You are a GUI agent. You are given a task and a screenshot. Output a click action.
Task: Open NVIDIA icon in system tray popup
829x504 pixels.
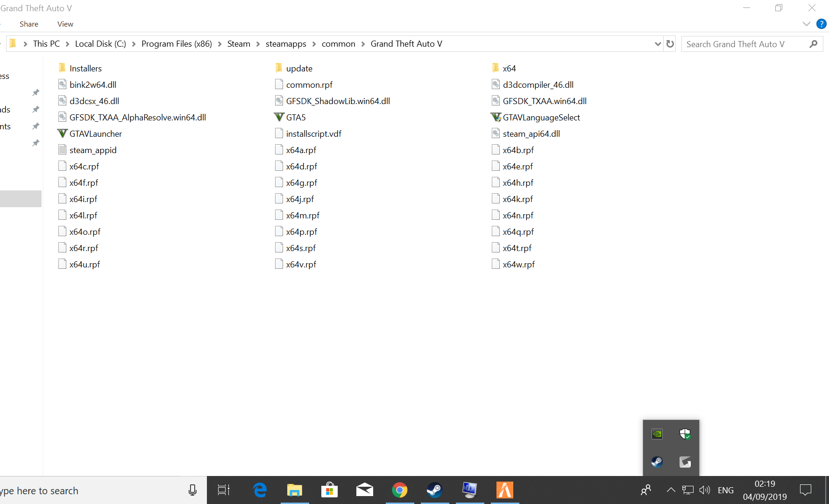pos(657,434)
